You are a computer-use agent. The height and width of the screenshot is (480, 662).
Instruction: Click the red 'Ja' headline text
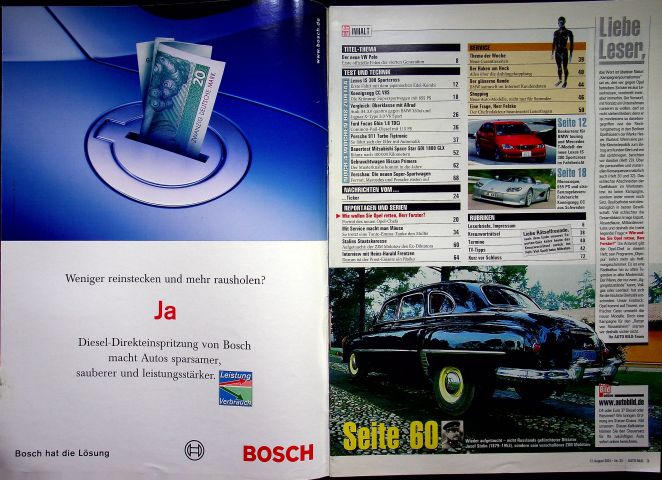[x=164, y=311]
